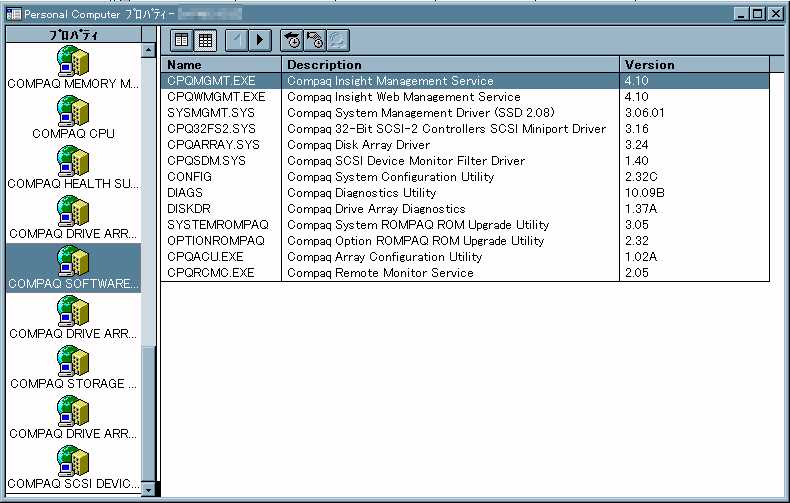Click the window system icon in title bar
This screenshot has height=503, width=790.
(13, 14)
